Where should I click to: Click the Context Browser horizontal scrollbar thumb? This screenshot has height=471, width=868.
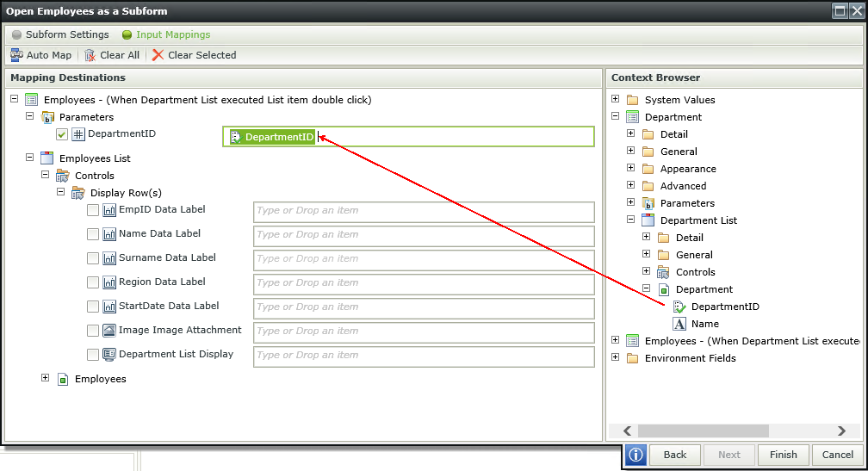click(703, 431)
